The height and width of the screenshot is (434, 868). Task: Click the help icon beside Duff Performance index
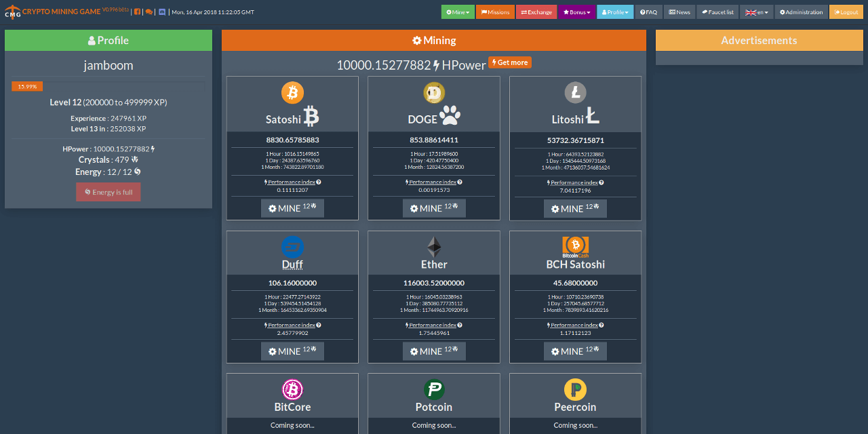tap(319, 325)
